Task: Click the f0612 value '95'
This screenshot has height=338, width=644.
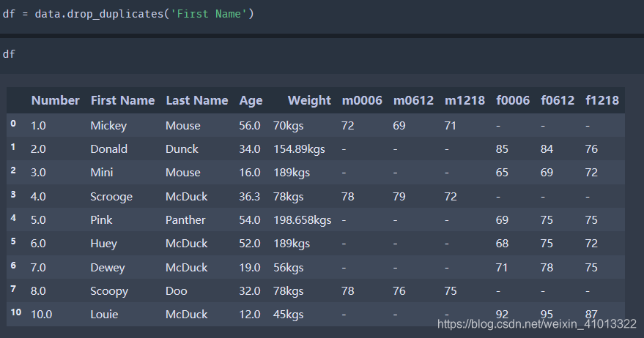Action: [547, 314]
